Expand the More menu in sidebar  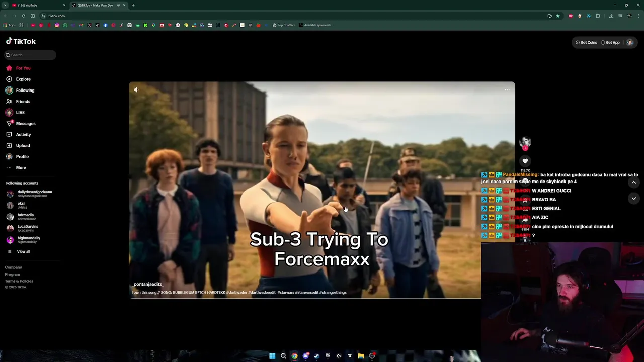tap(16, 167)
